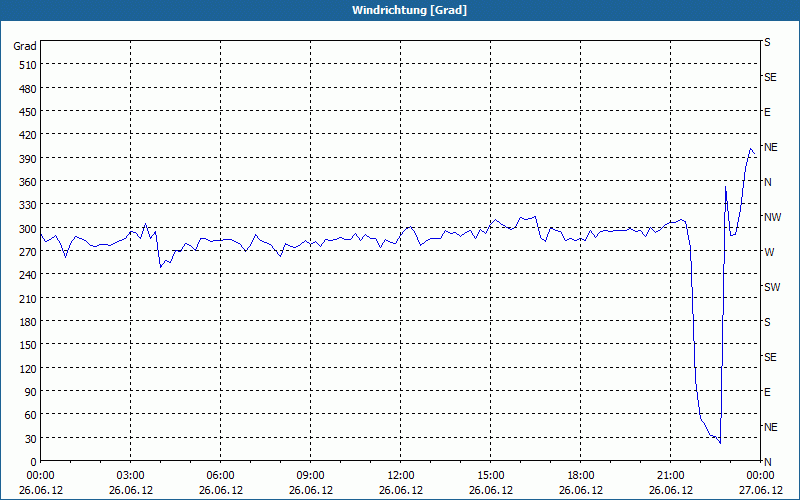Click the "06:00" time axis label

tap(220, 476)
